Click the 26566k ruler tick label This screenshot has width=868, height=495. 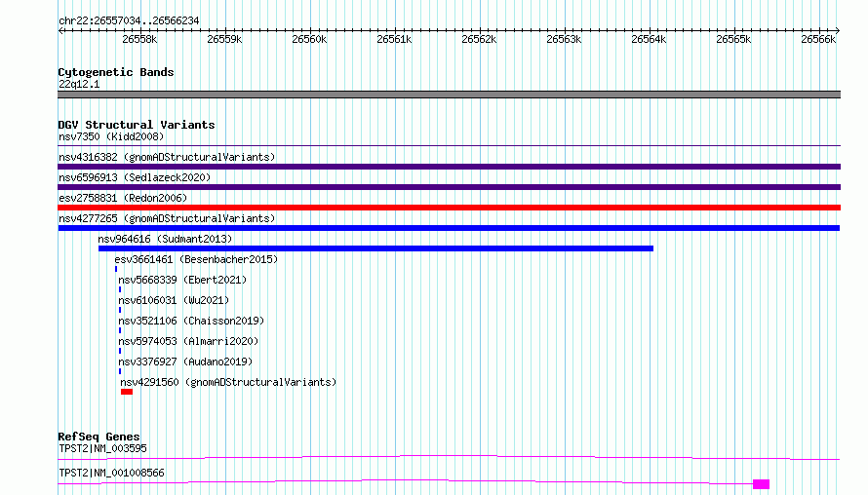tap(818, 39)
